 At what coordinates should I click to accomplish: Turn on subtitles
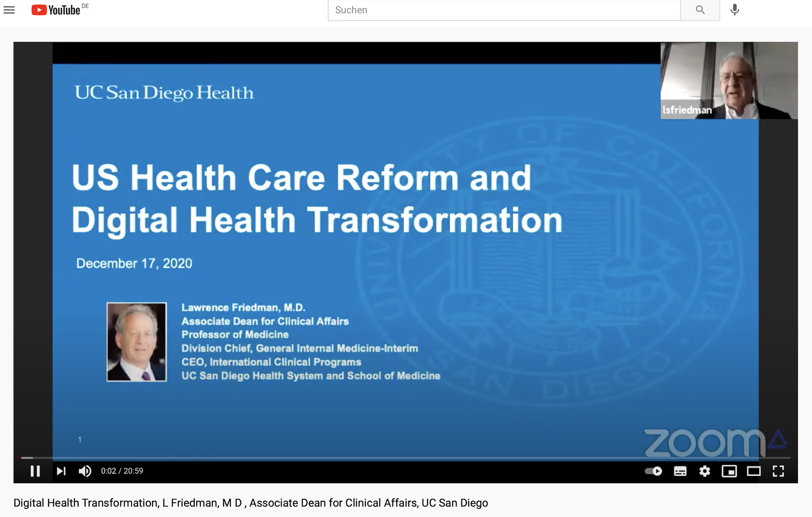click(x=680, y=471)
